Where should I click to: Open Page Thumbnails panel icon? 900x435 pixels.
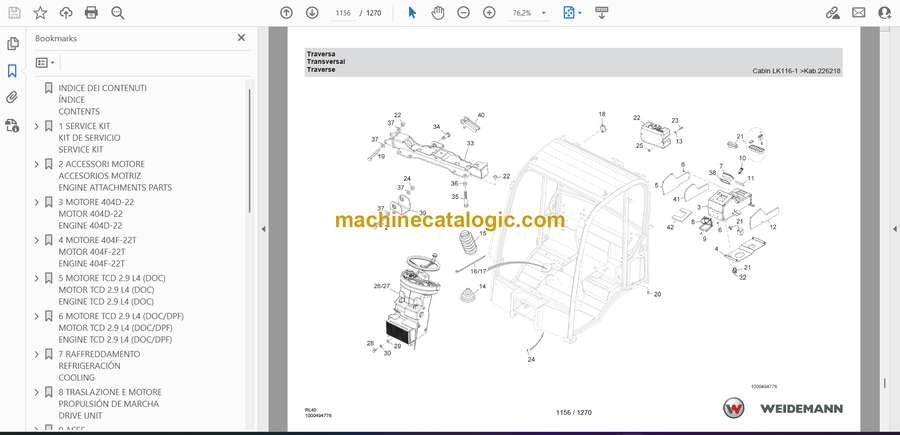[12, 44]
